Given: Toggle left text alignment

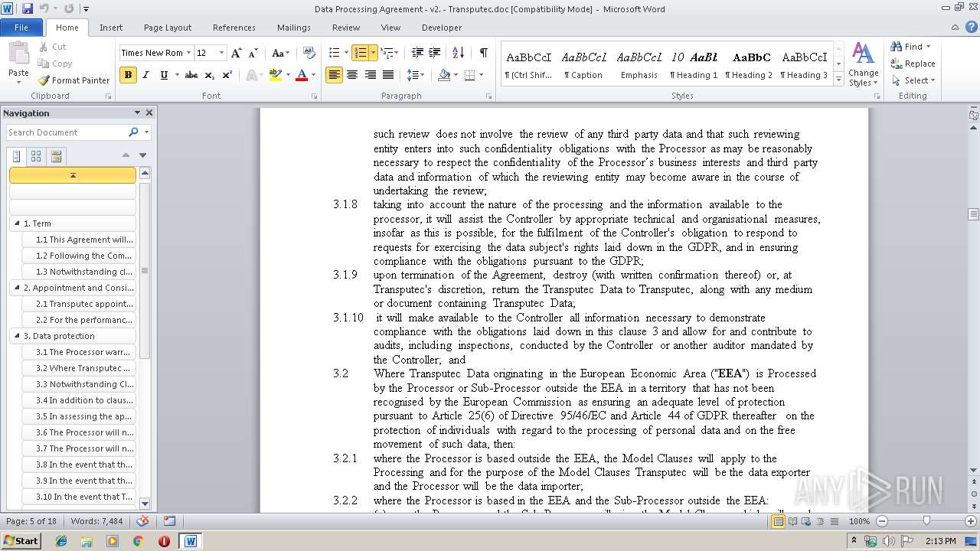Looking at the screenshot, I should 334,75.
